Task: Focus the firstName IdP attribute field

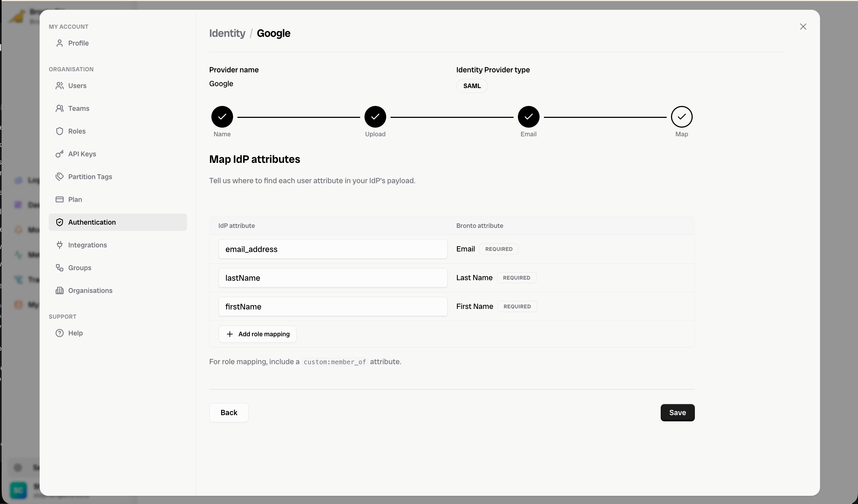Action: [333, 306]
